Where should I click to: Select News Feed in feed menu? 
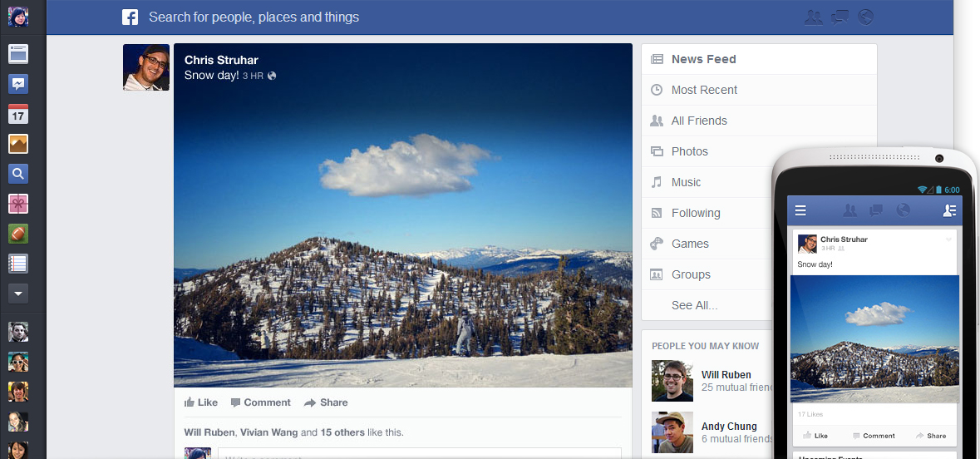[x=760, y=59]
